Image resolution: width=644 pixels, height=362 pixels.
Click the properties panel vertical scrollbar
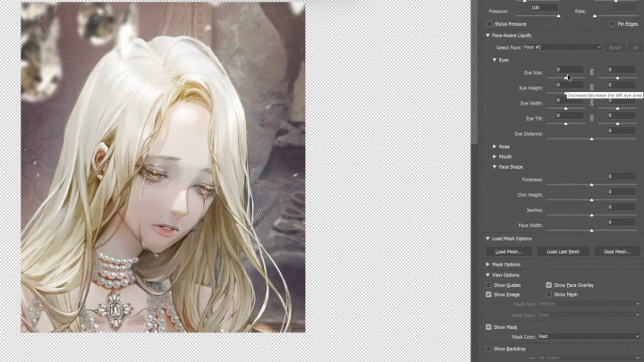point(474,72)
